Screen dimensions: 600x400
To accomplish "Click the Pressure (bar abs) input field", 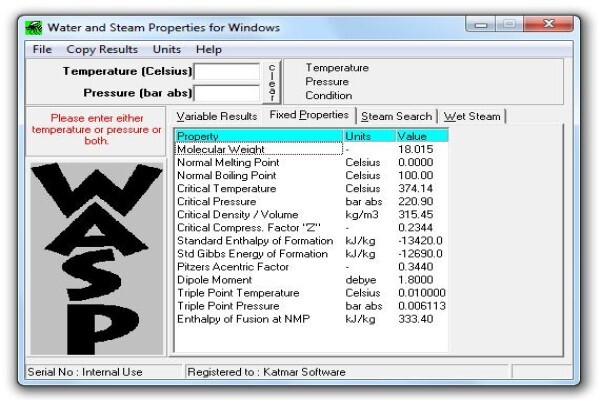I will [x=227, y=93].
